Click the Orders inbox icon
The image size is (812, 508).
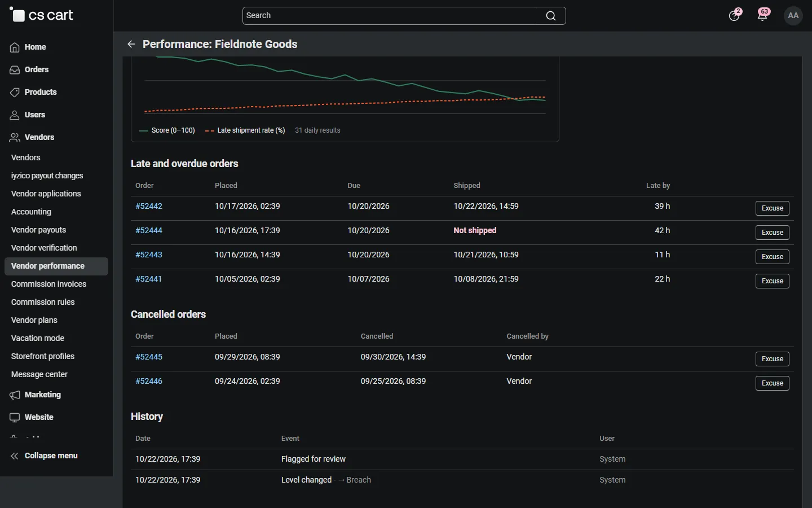[15, 70]
